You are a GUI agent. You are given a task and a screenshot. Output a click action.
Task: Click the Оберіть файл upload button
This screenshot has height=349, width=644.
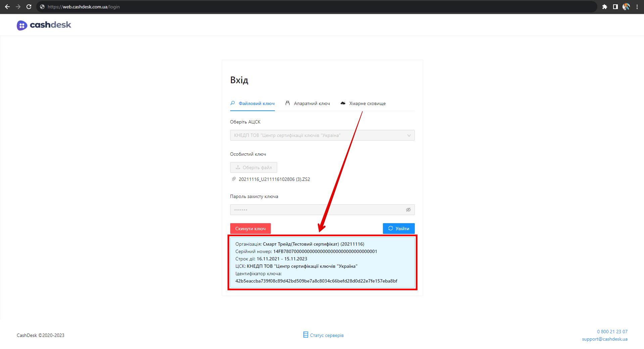[253, 167]
